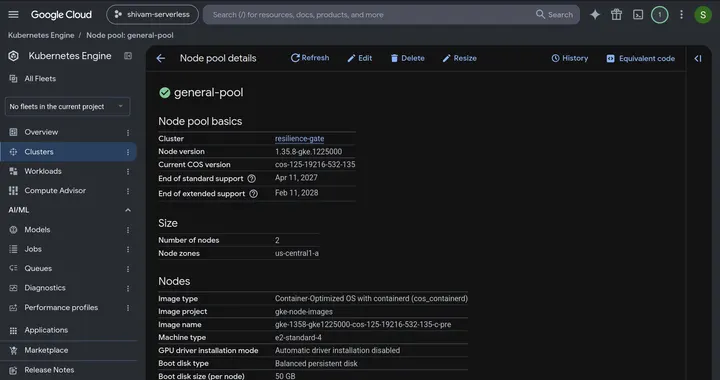Open the Clusters row three-dot menu
720x380 pixels.
(128, 152)
